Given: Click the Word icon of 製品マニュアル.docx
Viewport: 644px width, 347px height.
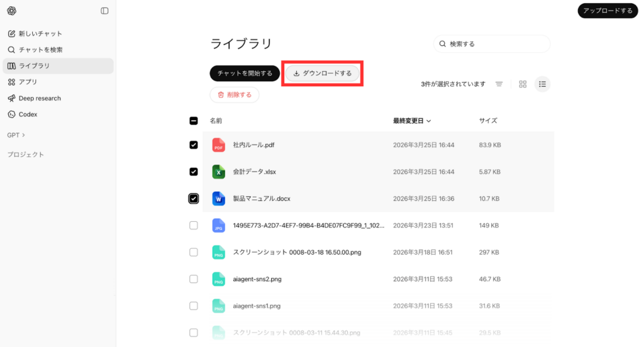Looking at the screenshot, I should coord(218,199).
